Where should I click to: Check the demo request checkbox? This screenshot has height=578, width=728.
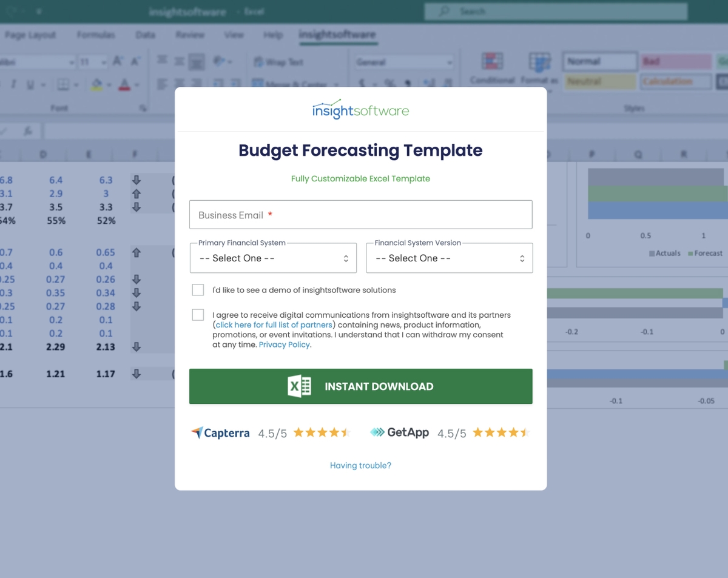[198, 290]
